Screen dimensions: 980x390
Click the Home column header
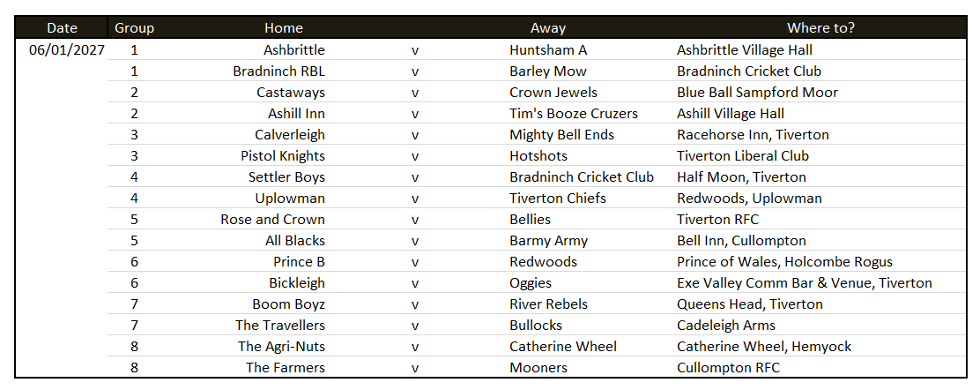284,27
